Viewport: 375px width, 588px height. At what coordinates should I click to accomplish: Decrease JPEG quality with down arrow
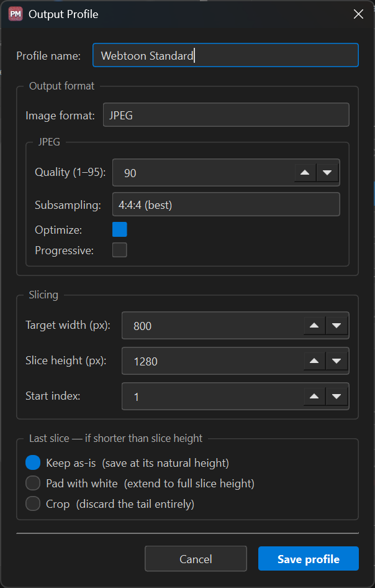click(x=327, y=173)
